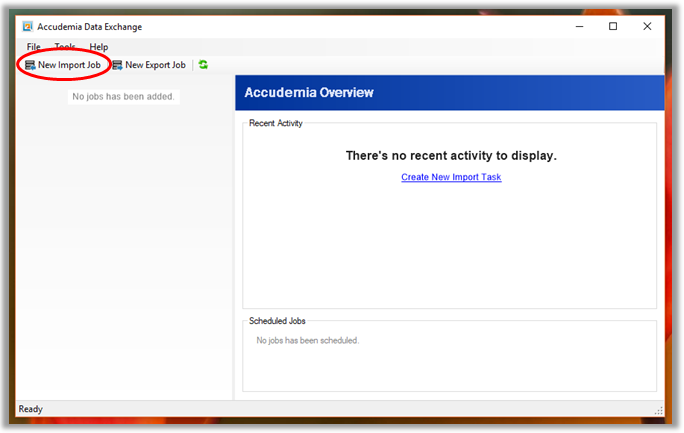Click the 'no recent activity to display' message
Screen dimensions: 684x433
[x=451, y=156]
